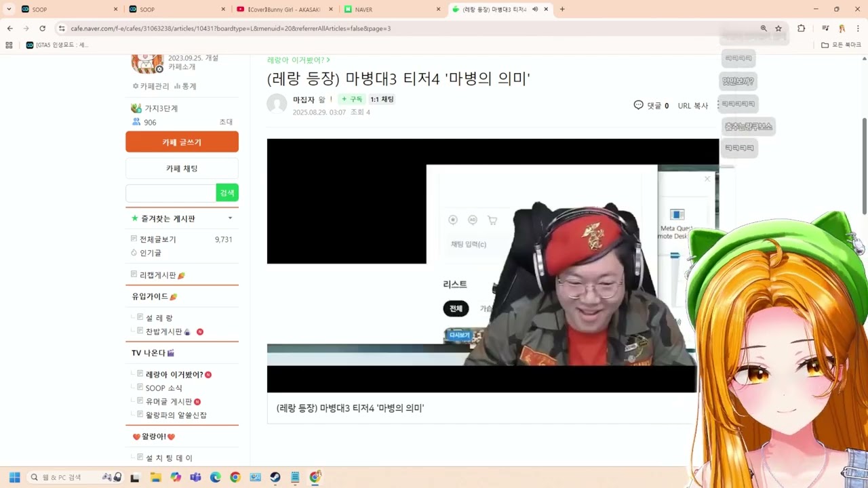The height and width of the screenshot is (488, 868).
Task: Open 전체글보기 board
Action: pyautogui.click(x=158, y=239)
